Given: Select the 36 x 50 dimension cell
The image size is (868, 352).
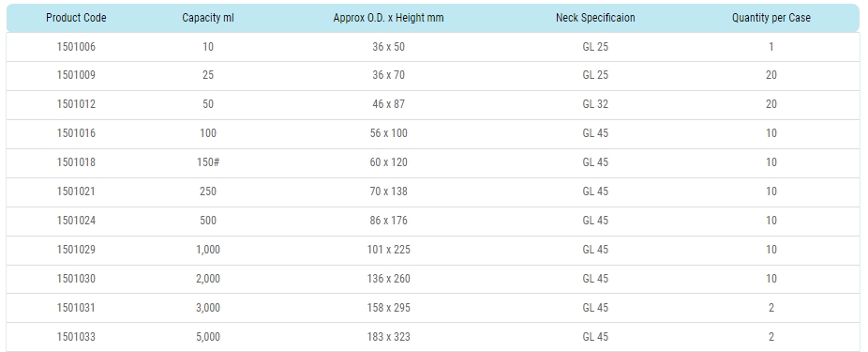Looking at the screenshot, I should tap(389, 47).
